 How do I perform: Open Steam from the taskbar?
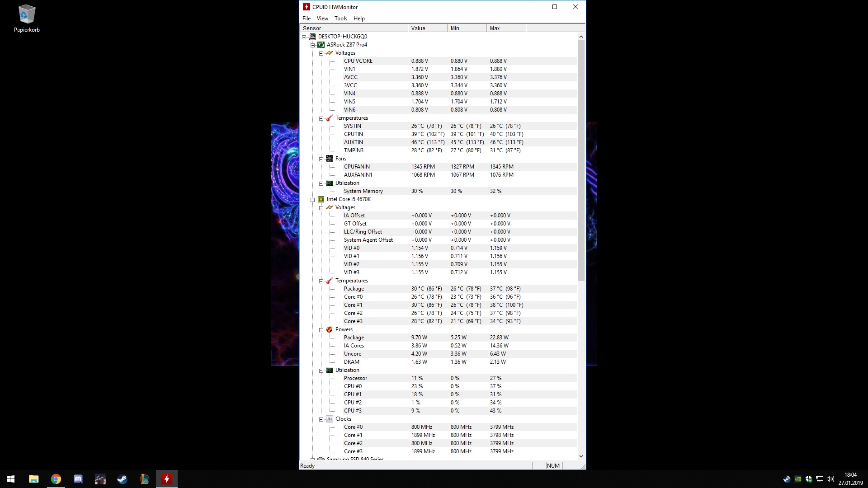(123, 479)
